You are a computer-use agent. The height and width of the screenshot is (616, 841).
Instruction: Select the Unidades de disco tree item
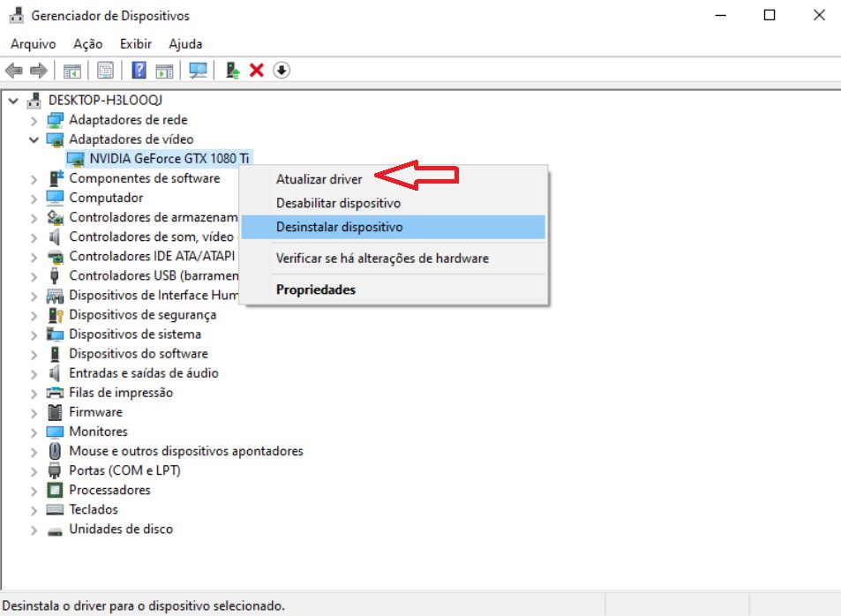(121, 530)
